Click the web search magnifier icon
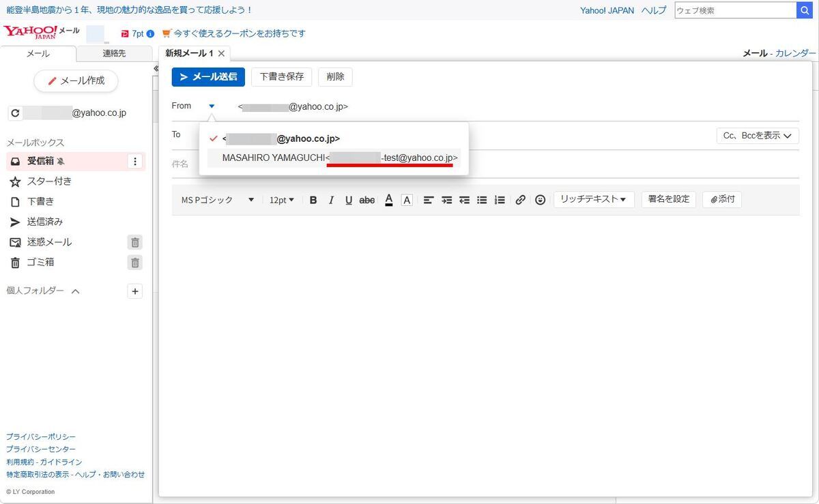The width and height of the screenshot is (819, 504). (805, 10)
